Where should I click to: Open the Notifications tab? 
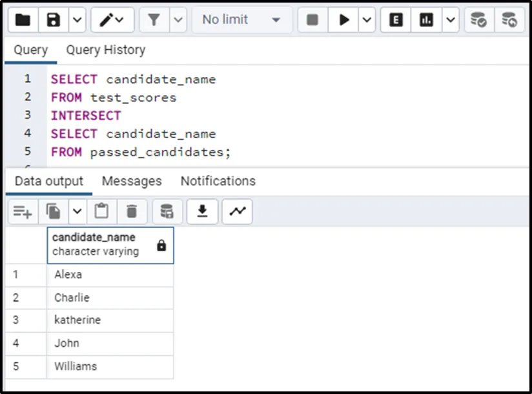[218, 181]
